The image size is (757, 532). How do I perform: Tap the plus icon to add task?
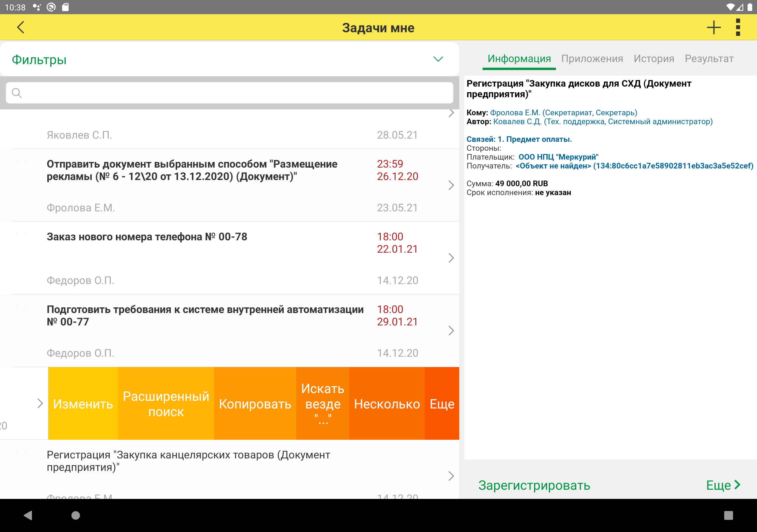pos(714,27)
